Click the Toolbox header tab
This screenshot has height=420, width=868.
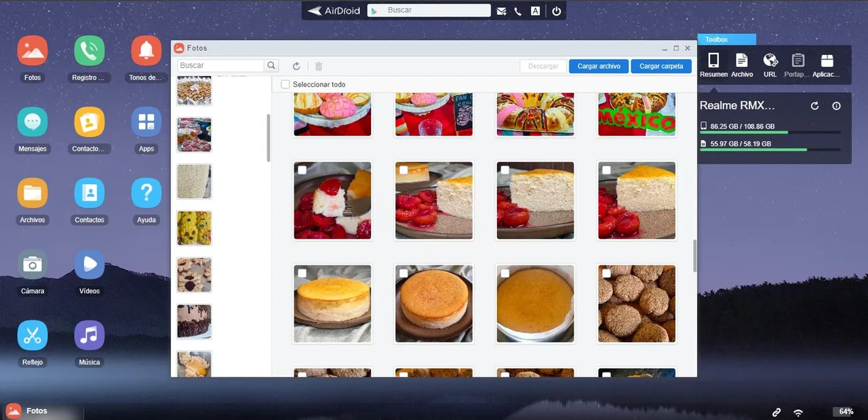(x=726, y=39)
